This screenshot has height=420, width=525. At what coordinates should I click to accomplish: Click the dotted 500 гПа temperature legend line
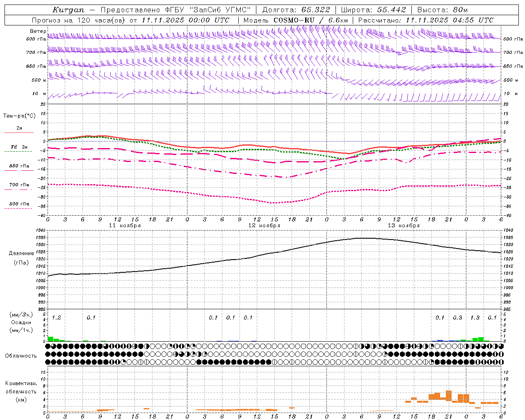coord(18,208)
